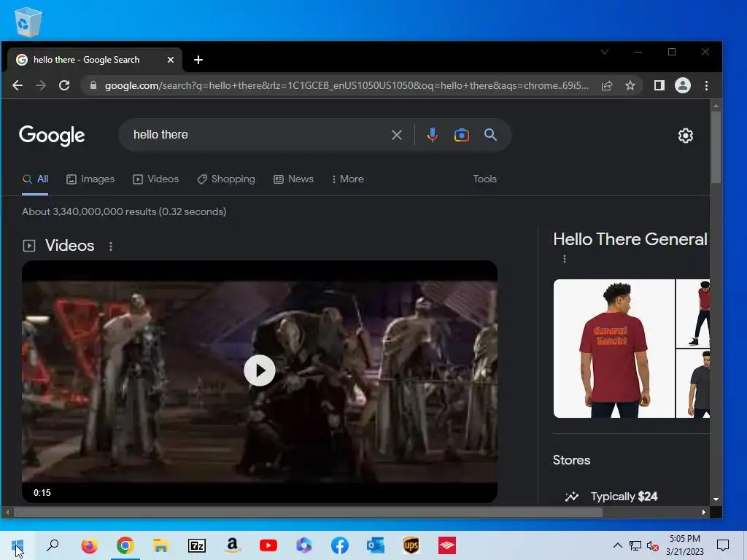Open YouTube from the taskbar

coord(268,545)
